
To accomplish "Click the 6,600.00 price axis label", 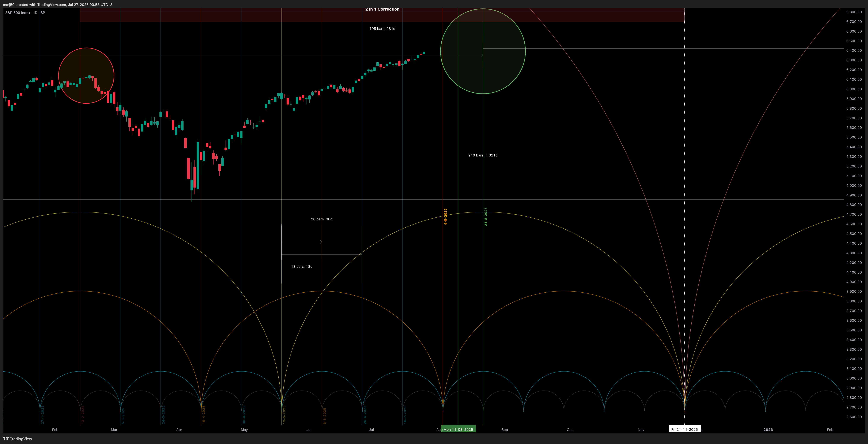I will pos(854,31).
